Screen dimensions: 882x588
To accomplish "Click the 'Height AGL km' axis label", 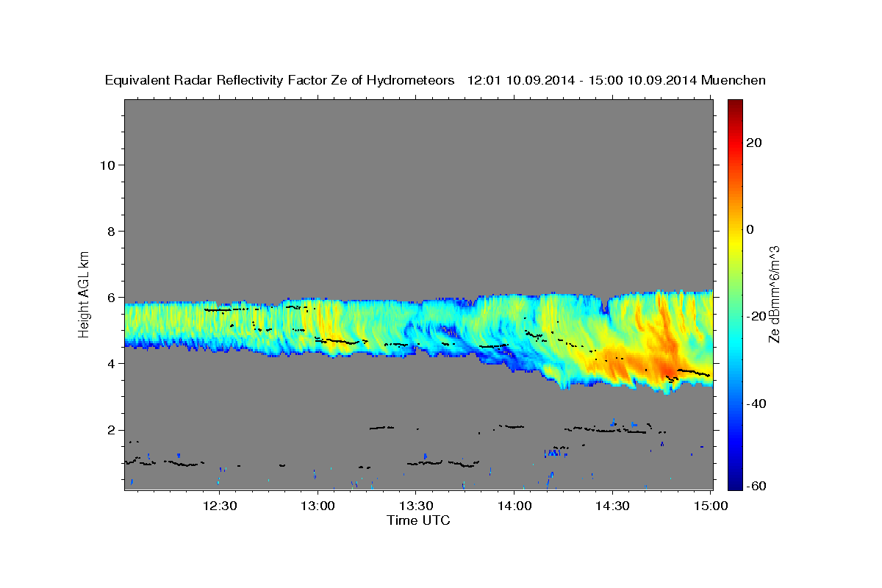I will tap(85, 293).
